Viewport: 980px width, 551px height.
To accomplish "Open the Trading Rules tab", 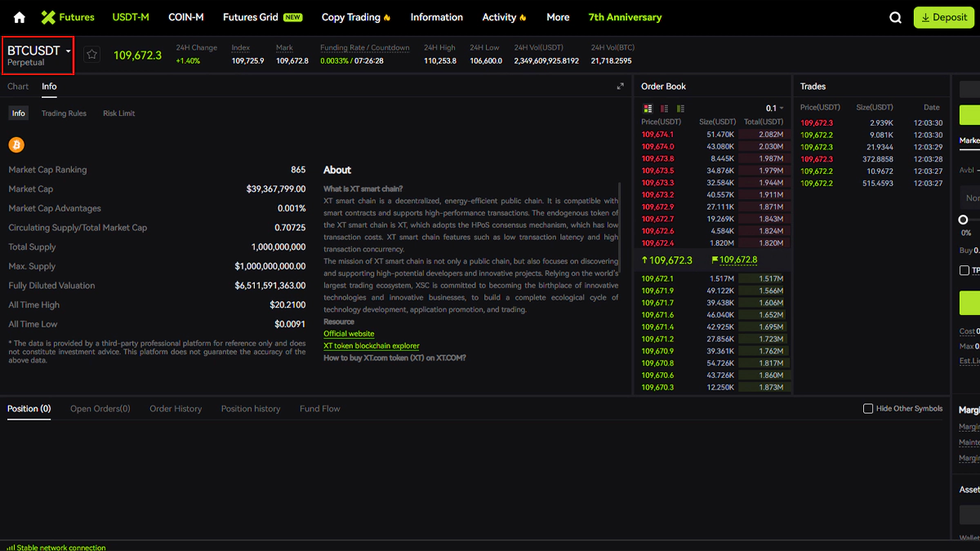I will coord(64,113).
